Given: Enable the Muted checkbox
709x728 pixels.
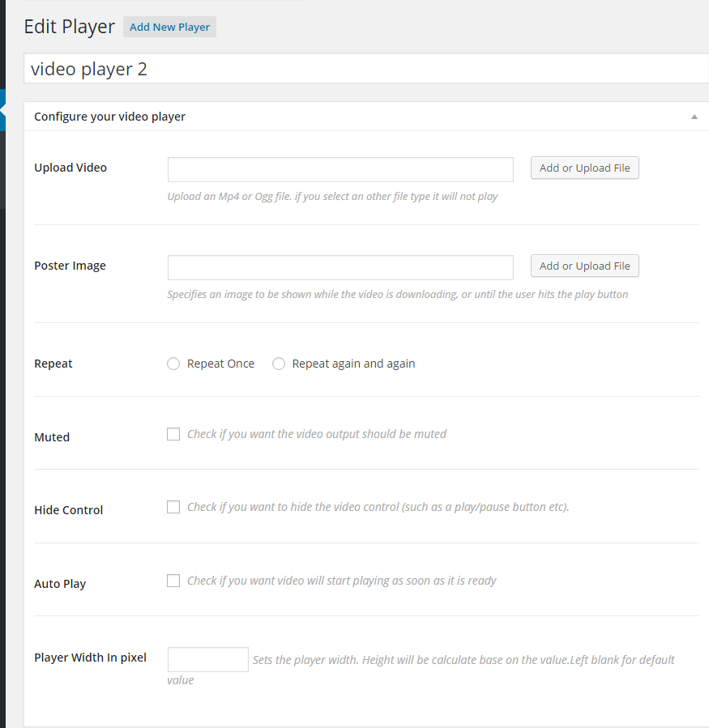Looking at the screenshot, I should click(x=173, y=434).
